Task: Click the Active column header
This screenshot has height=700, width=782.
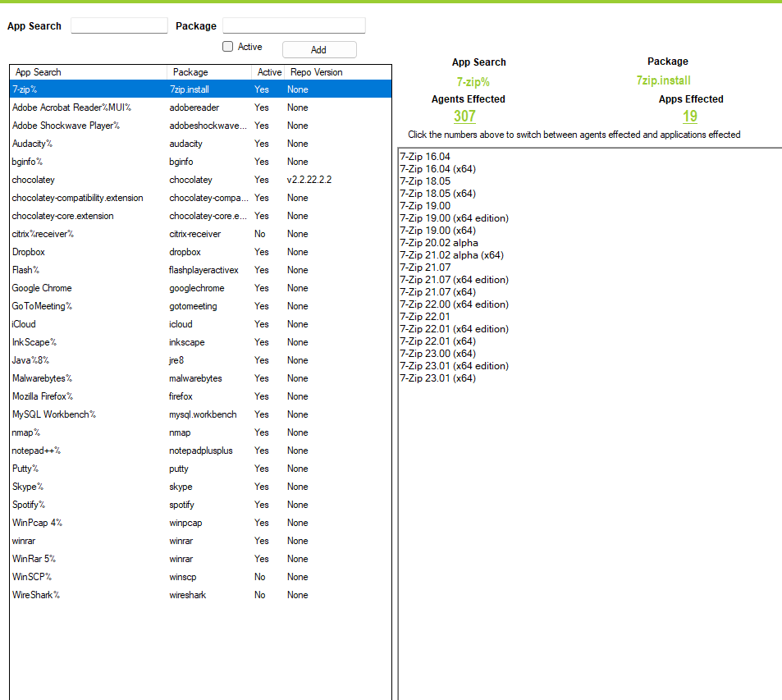Action: point(269,72)
